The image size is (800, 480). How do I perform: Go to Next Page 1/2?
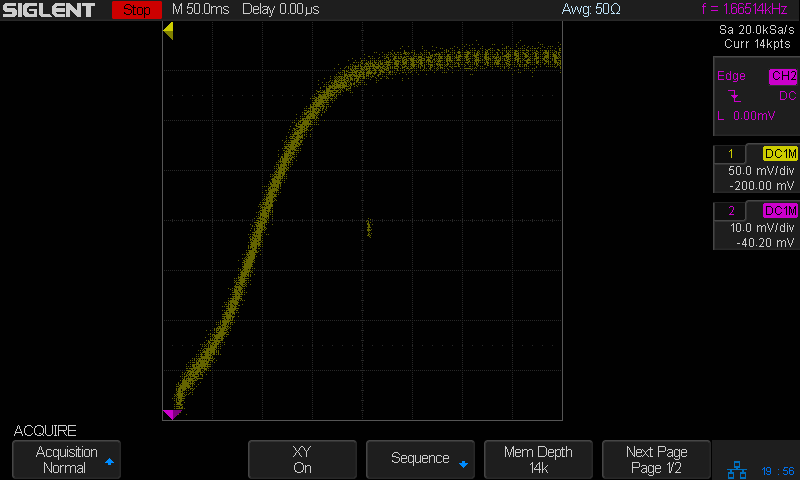click(656, 459)
